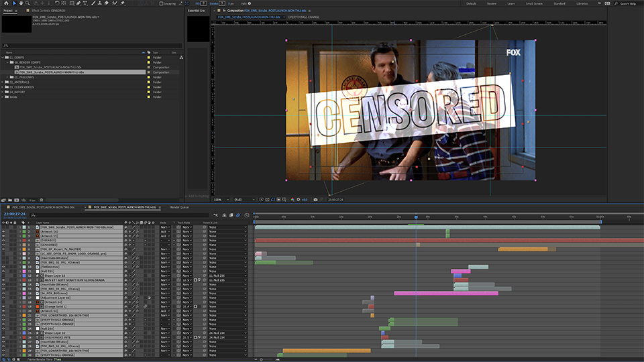The height and width of the screenshot is (362, 644).
Task: Open the show channel color icon in viewer
Action: (x=292, y=200)
